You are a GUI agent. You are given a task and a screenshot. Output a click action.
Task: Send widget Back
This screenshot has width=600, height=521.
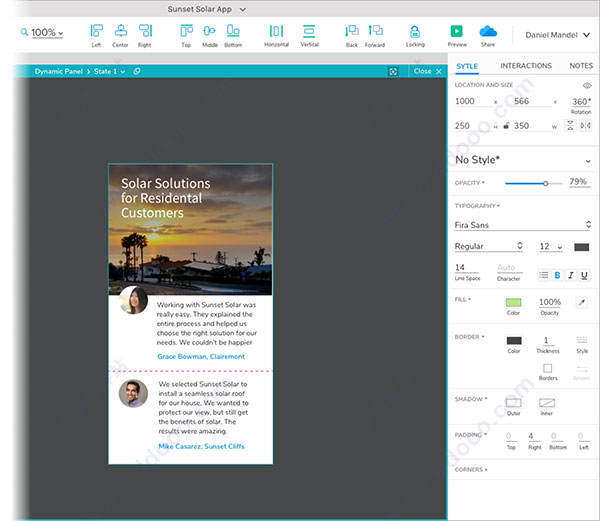(352, 31)
